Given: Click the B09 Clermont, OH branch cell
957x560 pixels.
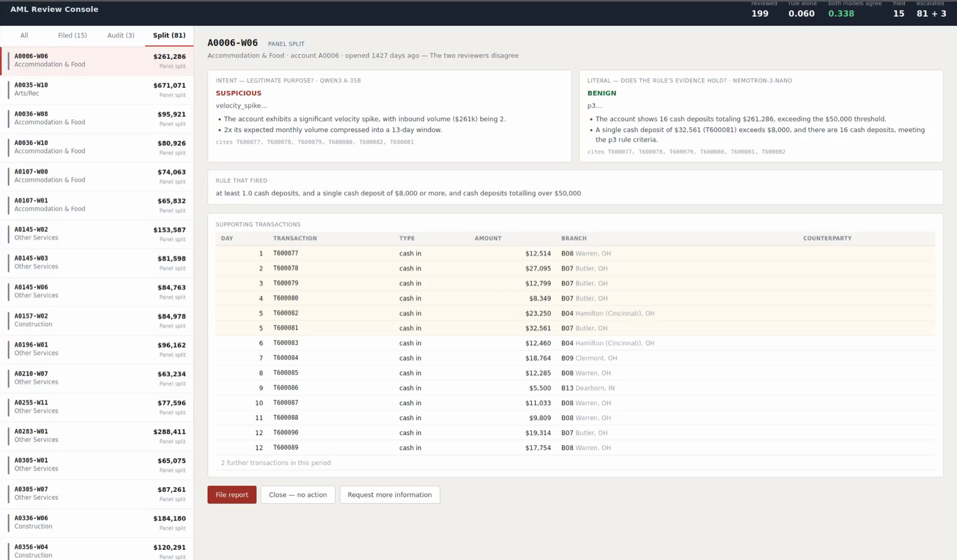Looking at the screenshot, I should pos(589,358).
